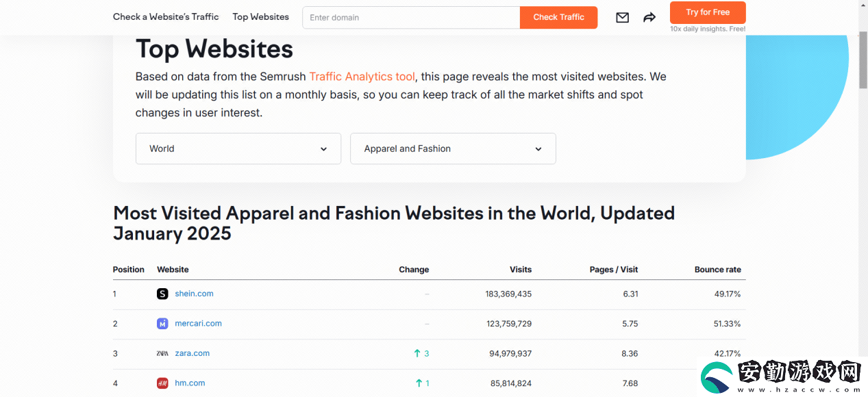The width and height of the screenshot is (868, 397).
Task: Open the shein.com link
Action: click(194, 294)
